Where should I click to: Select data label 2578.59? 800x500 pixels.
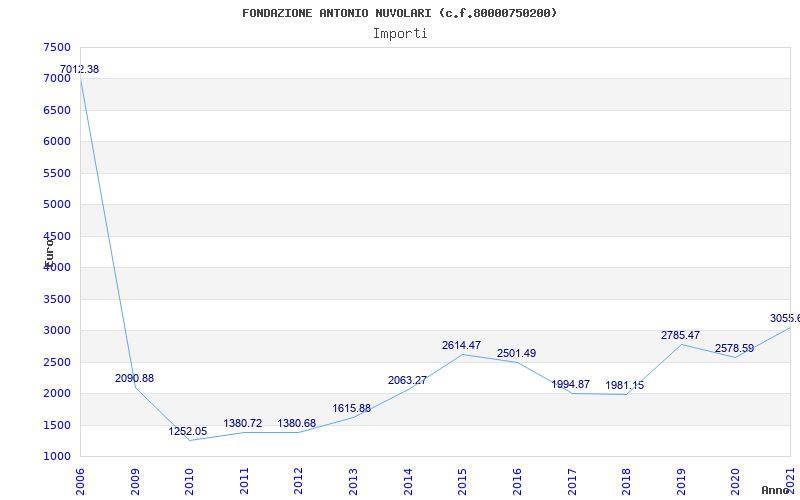734,348
